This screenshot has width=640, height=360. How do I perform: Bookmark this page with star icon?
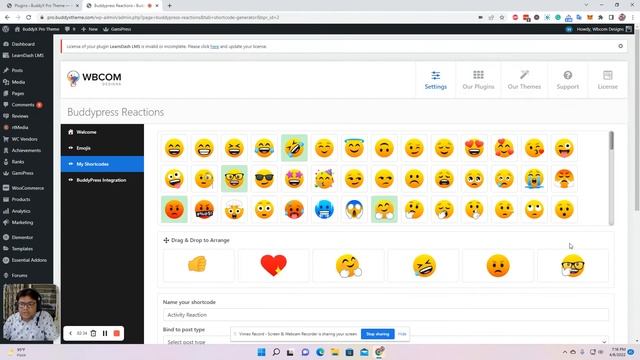(502, 18)
